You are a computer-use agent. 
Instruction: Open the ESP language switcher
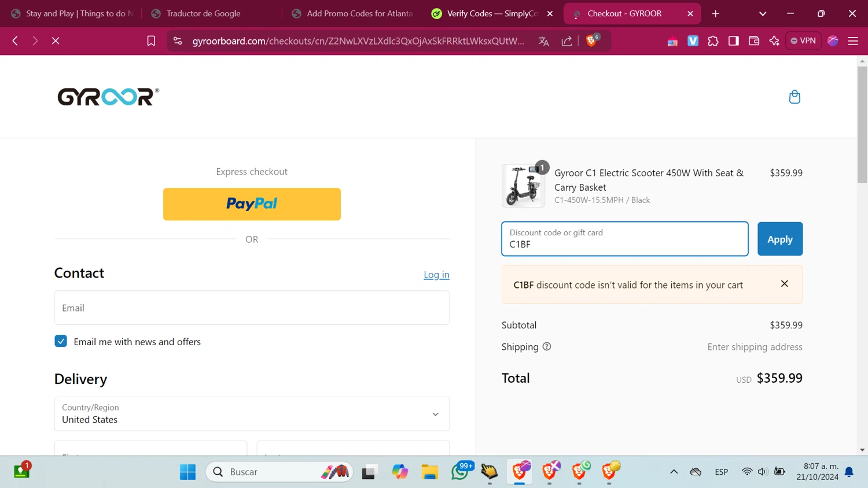722,472
